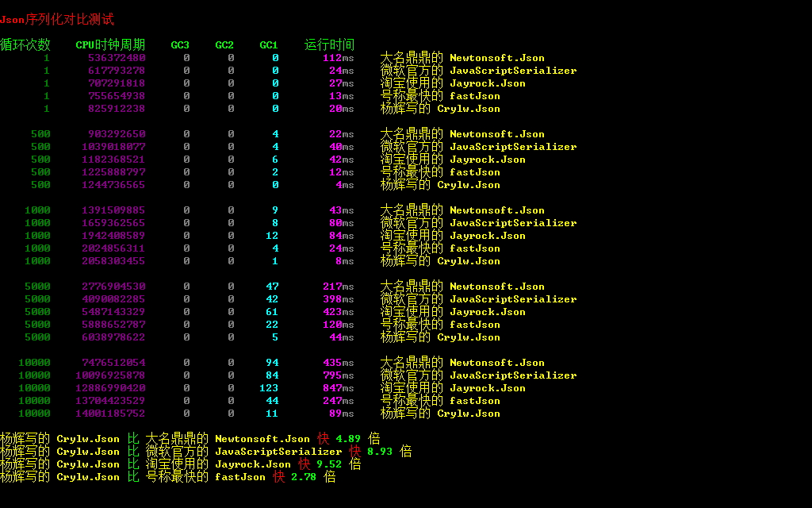Select the run time '13ms'
Image resolution: width=812 pixels, height=508 pixels.
[341, 96]
